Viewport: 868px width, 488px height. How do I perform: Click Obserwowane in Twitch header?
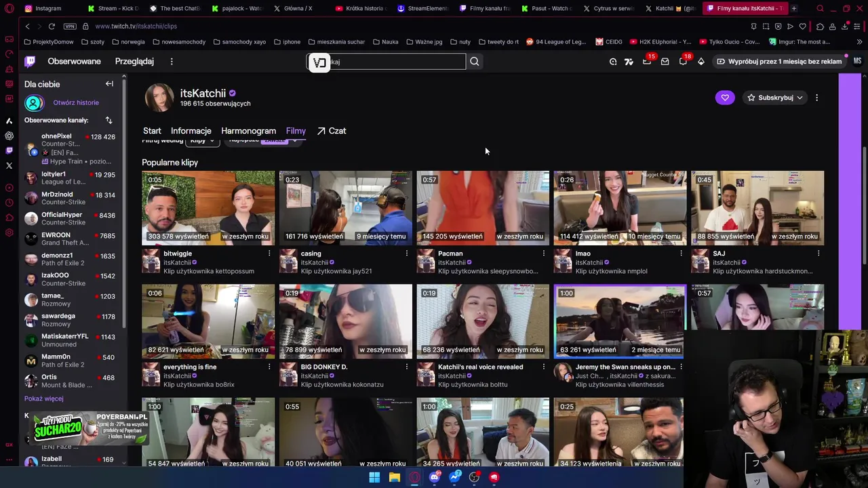74,62
